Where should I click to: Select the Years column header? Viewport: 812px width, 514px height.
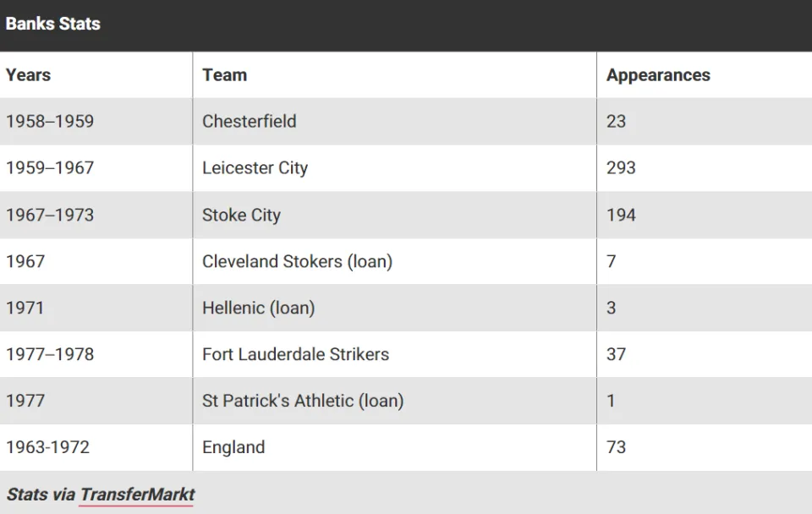coord(29,75)
